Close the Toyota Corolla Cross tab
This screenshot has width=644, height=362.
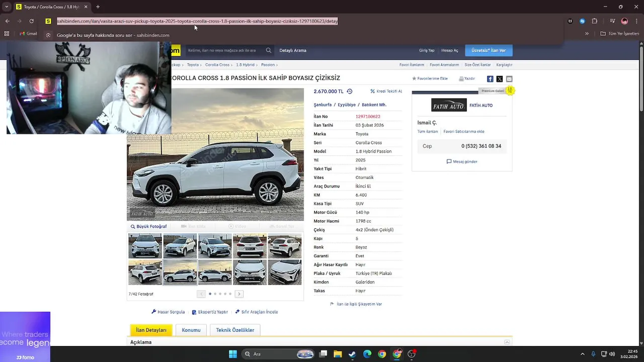(x=86, y=7)
